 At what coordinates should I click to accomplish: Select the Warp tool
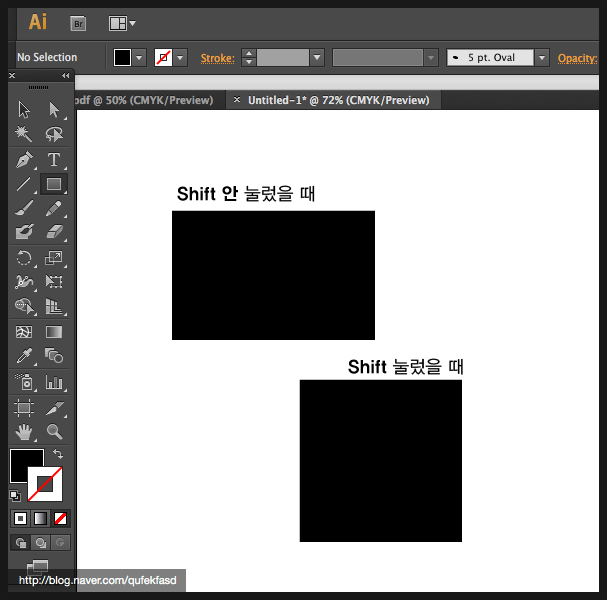pyautogui.click(x=24, y=281)
